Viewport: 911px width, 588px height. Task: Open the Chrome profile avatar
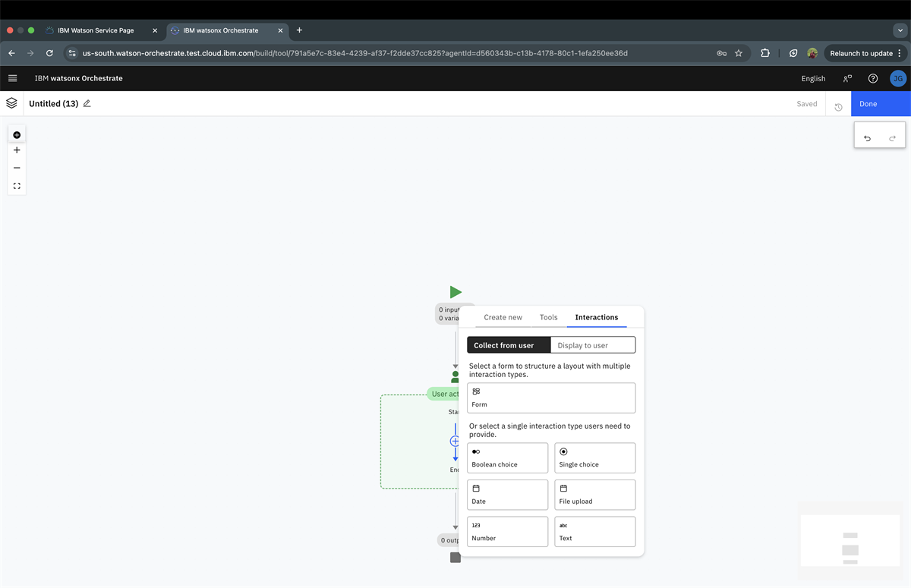pos(812,53)
